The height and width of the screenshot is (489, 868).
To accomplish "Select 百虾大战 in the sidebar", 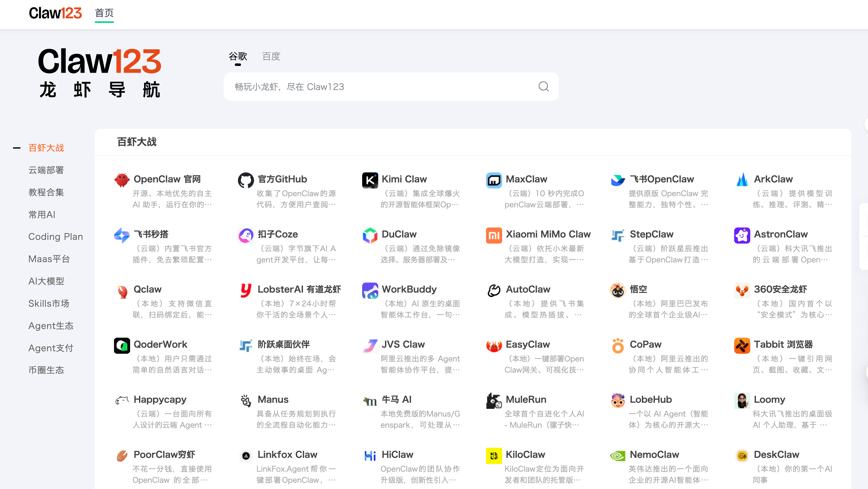I will point(46,148).
